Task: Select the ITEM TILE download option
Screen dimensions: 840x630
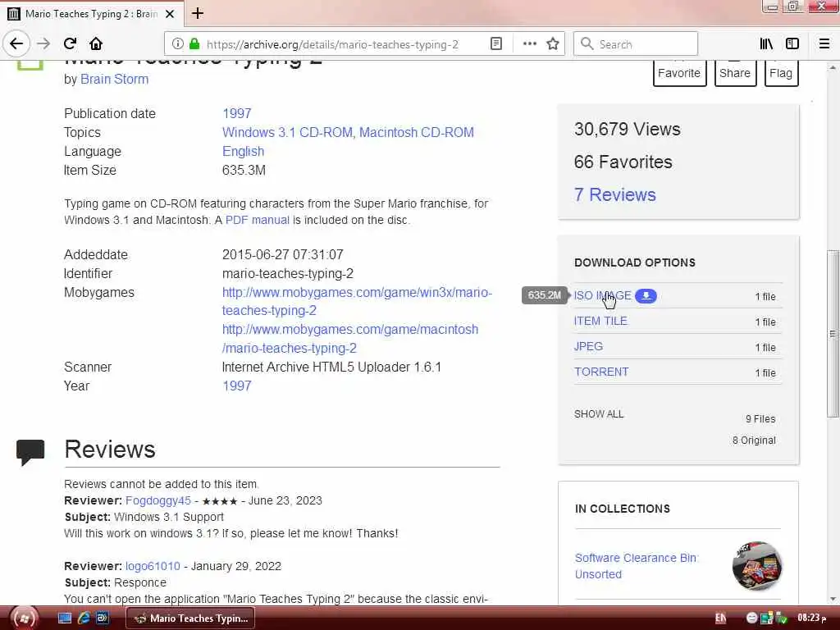Action: tap(600, 322)
